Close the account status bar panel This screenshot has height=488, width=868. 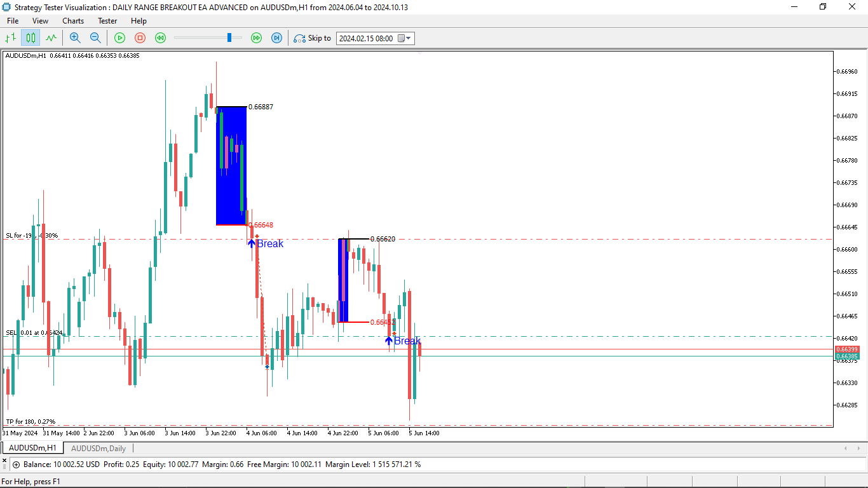coord(4,460)
